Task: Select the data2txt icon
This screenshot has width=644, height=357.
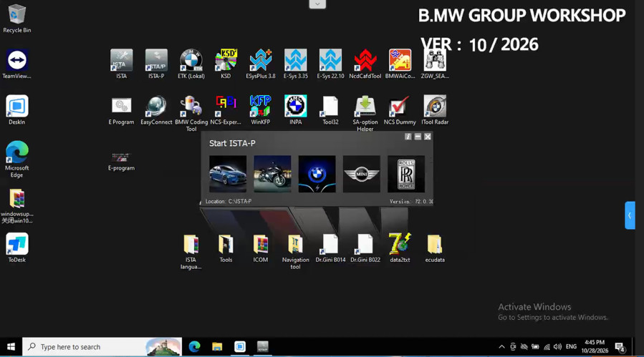Action: point(400,244)
